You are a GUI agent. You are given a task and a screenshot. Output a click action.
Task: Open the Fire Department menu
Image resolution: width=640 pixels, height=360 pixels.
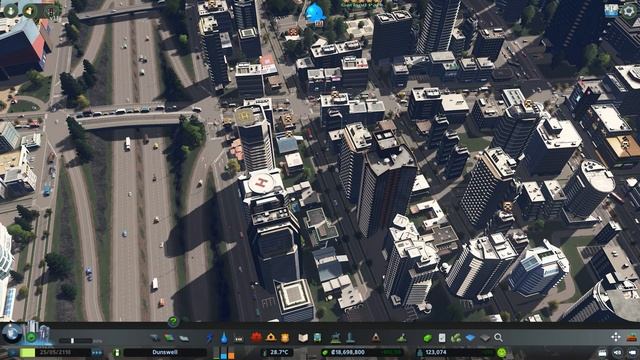tap(271, 337)
